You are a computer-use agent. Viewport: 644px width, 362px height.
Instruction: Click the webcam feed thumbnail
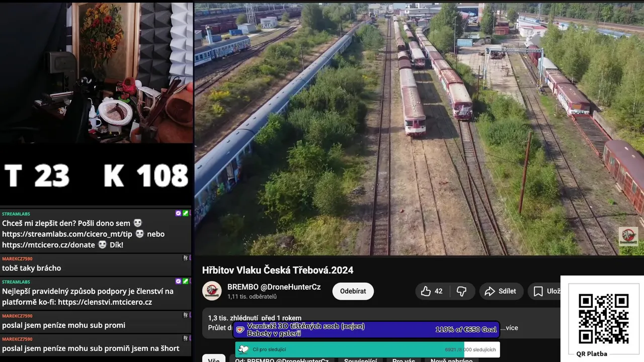point(96,73)
